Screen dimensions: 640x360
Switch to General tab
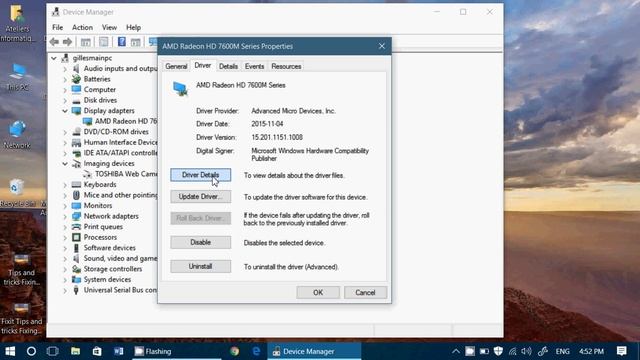[x=176, y=66]
